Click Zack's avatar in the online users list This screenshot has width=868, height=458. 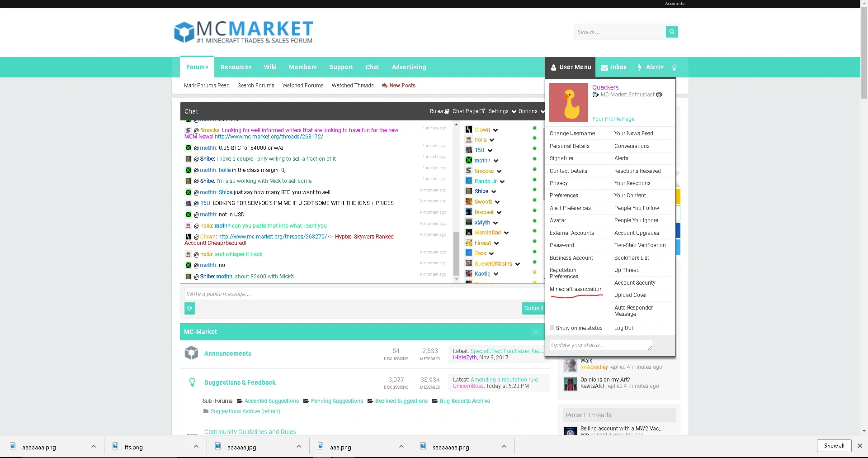469,253
